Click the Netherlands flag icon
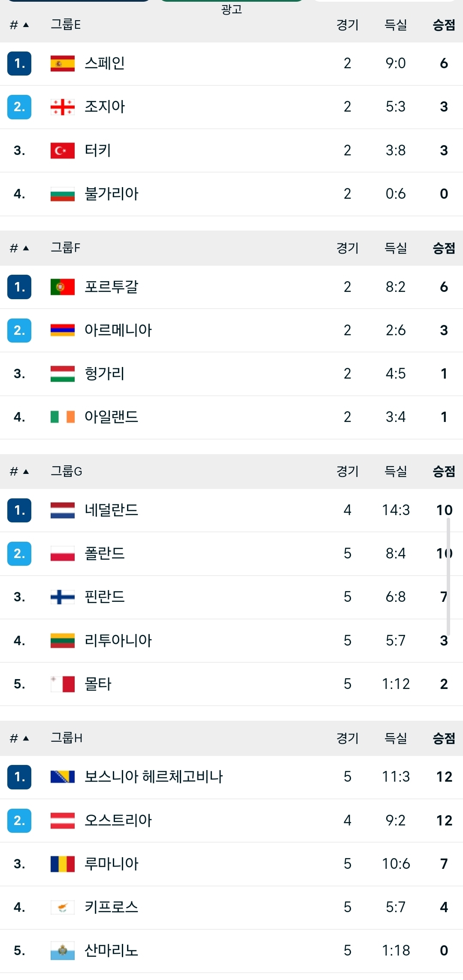Screen dimensions: 463x980 click(x=62, y=510)
